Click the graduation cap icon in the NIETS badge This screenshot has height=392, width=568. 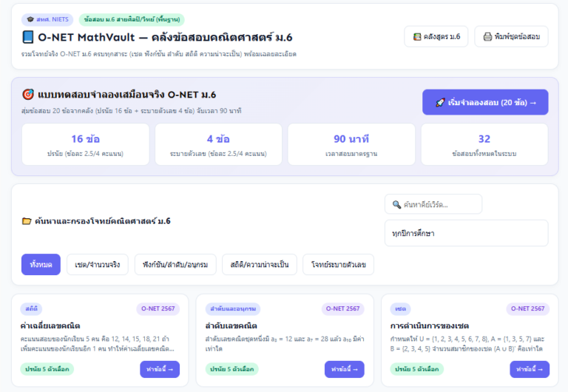(30, 19)
